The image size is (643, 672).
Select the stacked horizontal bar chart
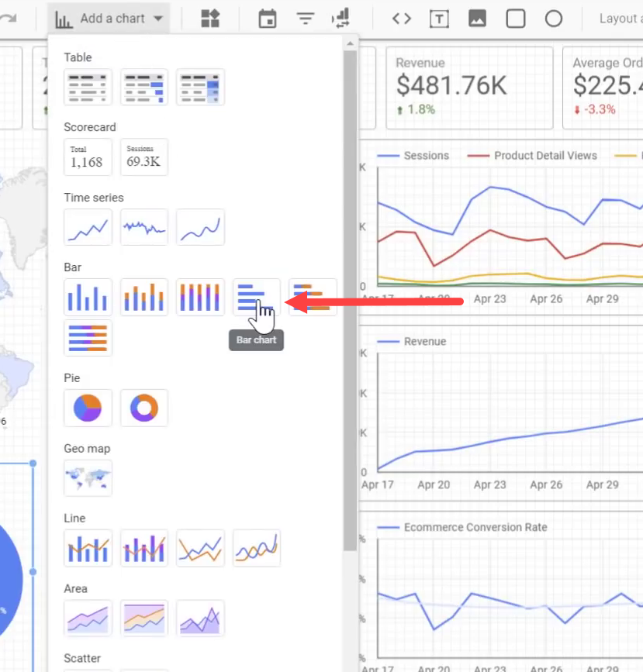pos(313,297)
